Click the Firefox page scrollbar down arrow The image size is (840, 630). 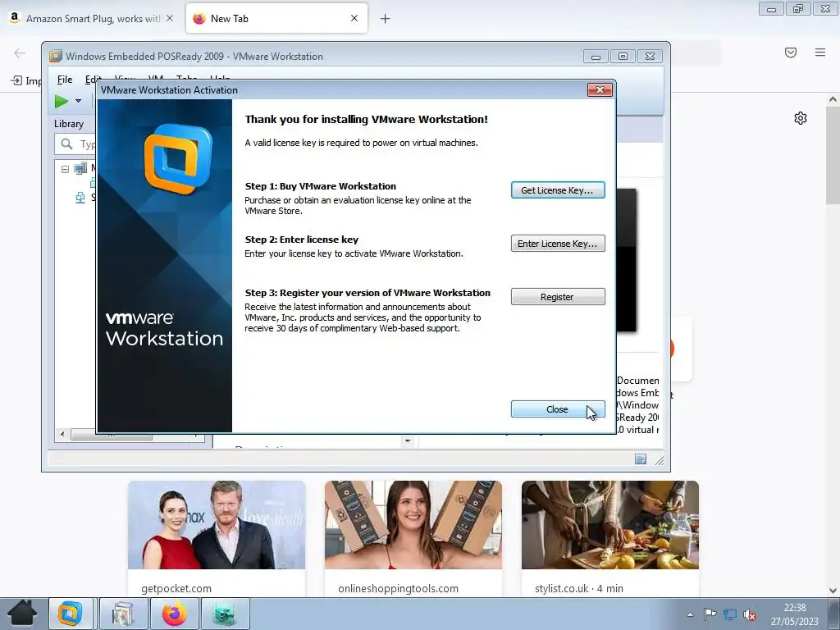pos(833,591)
